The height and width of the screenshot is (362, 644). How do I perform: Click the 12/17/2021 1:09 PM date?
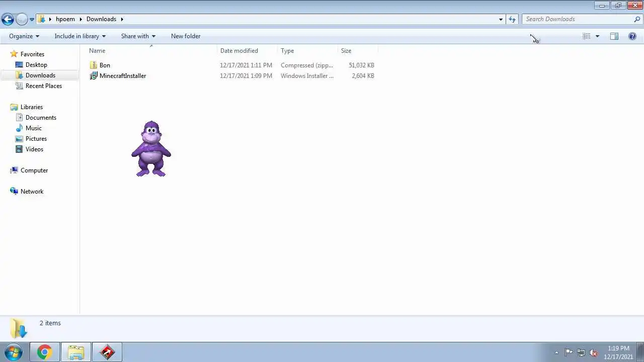[x=246, y=76]
